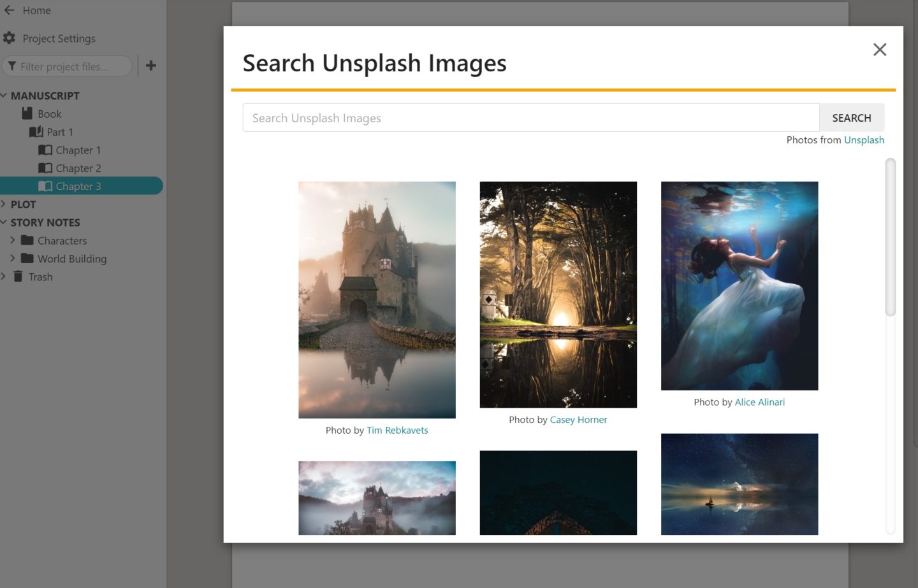Viewport: 918px width, 588px height.
Task: Select the Trash label
Action: tap(40, 277)
